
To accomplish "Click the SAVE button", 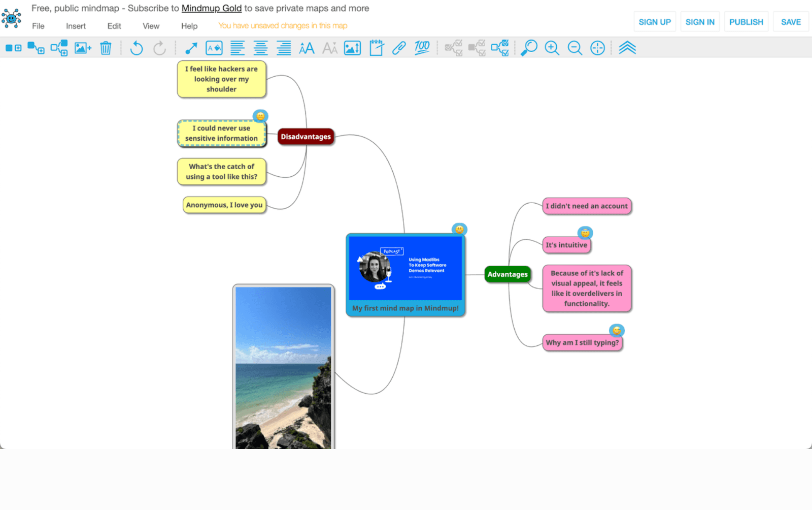I will (791, 22).
